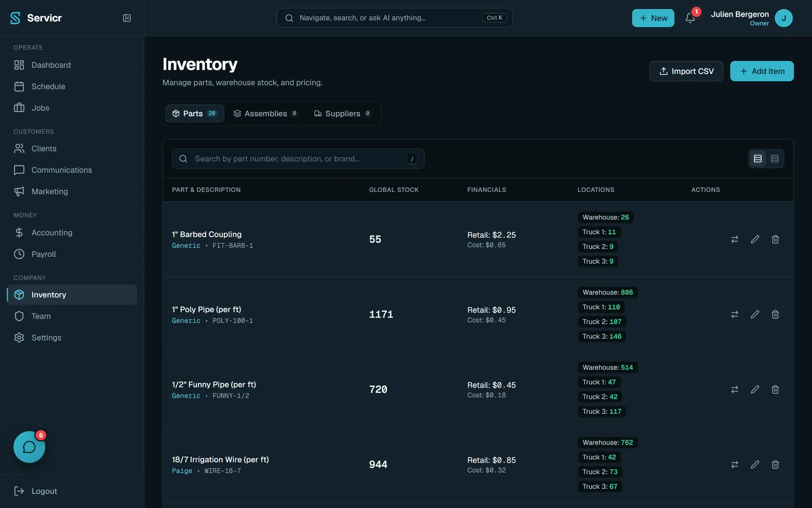The width and height of the screenshot is (812, 508).
Task: Transfer stock for 18/7 Irrigation Wire
Action: pos(734,465)
